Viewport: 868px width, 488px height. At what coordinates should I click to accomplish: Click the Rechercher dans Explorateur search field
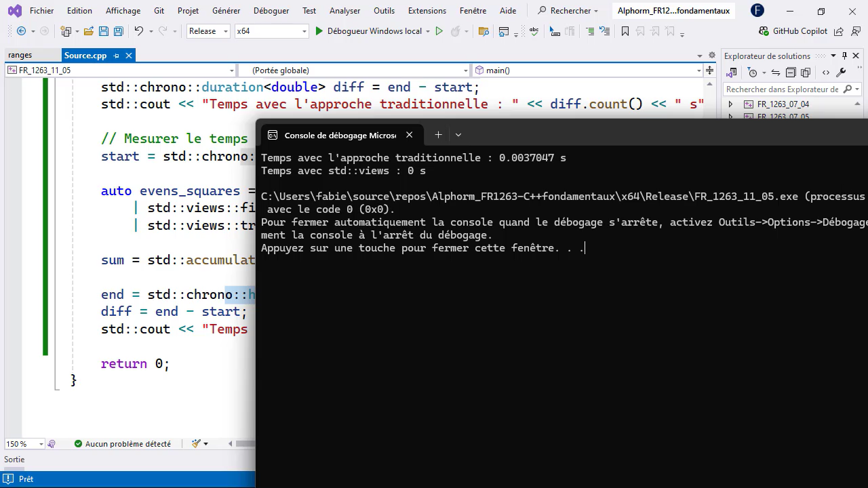point(787,89)
